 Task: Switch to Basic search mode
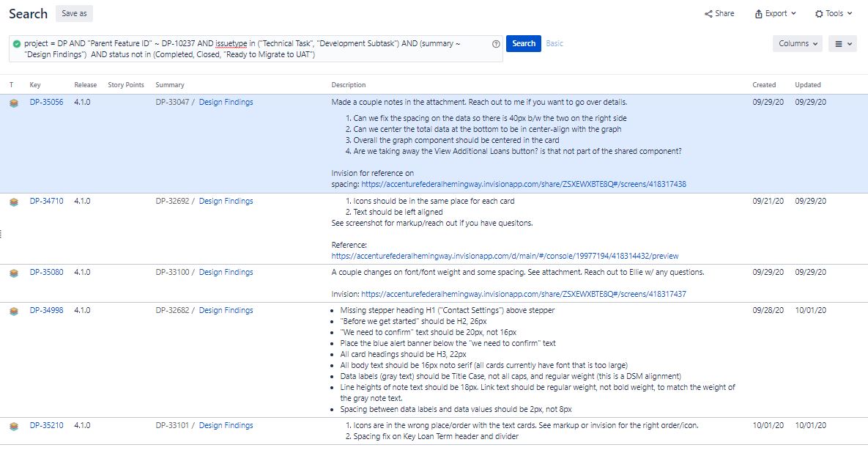(x=554, y=43)
